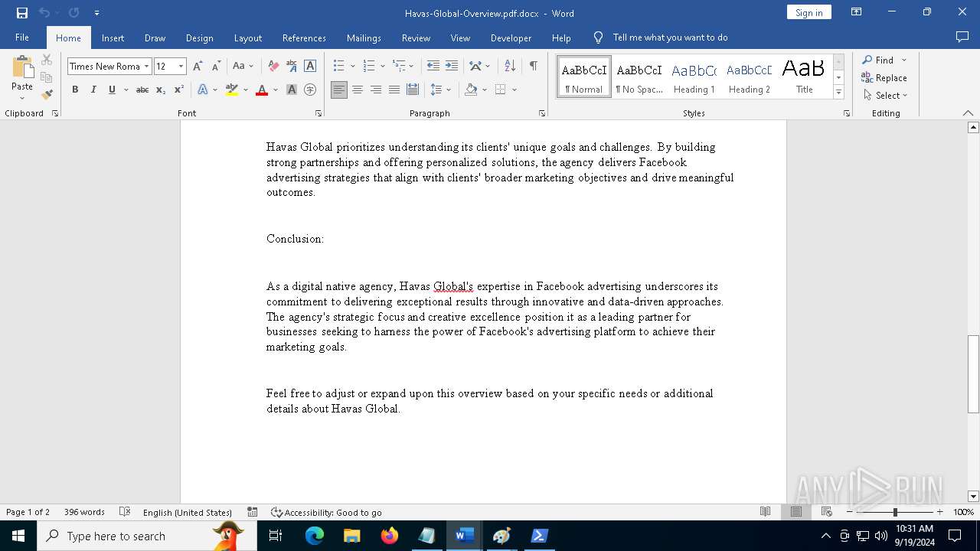Apply the Heading 1 style
Viewport: 980px width, 551px height.
click(694, 77)
